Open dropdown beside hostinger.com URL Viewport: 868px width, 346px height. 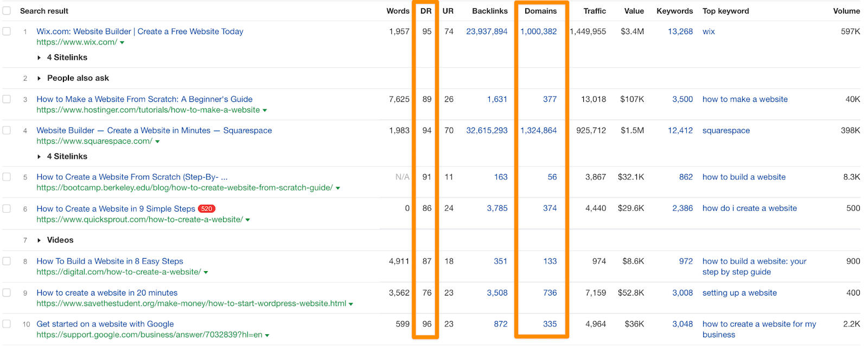click(265, 111)
